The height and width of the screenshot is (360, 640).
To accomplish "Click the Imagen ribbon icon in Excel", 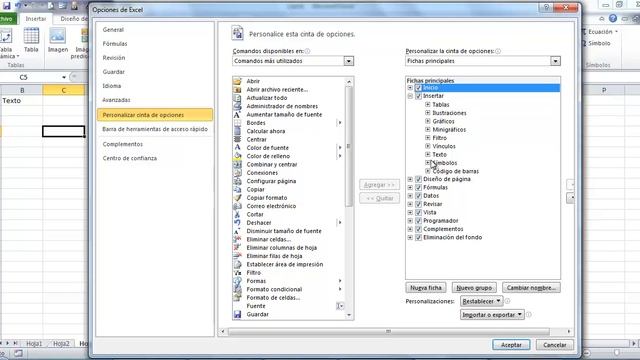I will point(58,36).
